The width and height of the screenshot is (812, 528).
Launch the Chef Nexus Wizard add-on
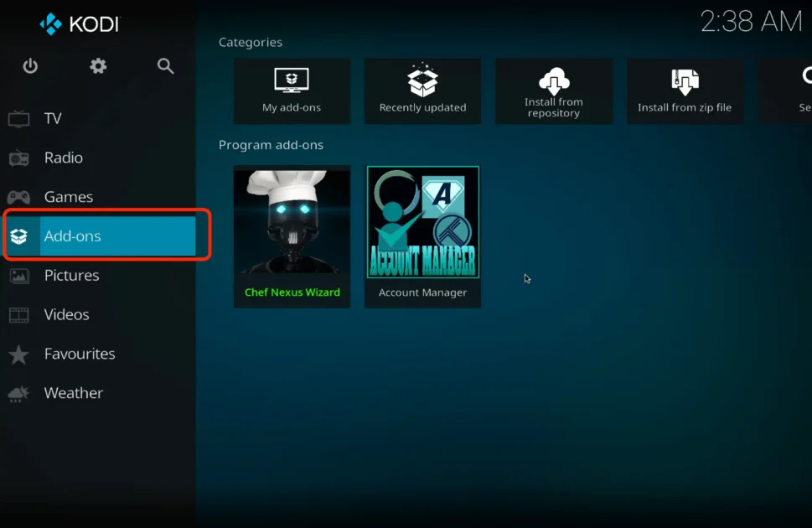point(292,236)
